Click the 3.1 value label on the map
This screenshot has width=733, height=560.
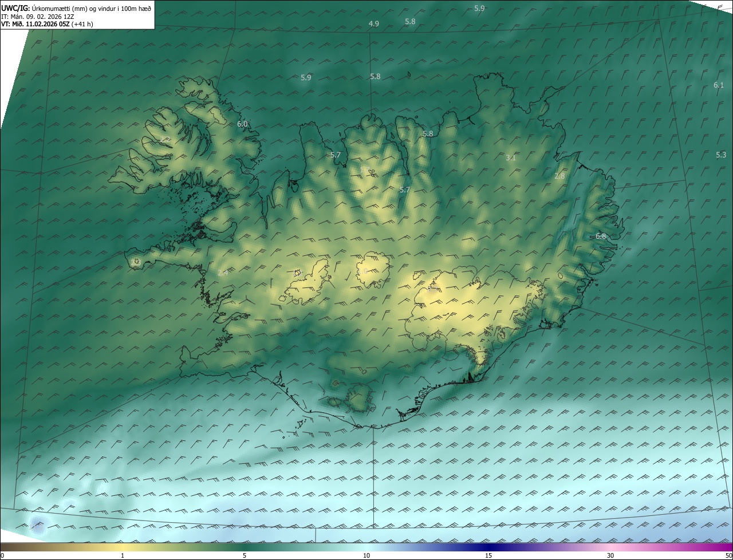click(x=511, y=157)
